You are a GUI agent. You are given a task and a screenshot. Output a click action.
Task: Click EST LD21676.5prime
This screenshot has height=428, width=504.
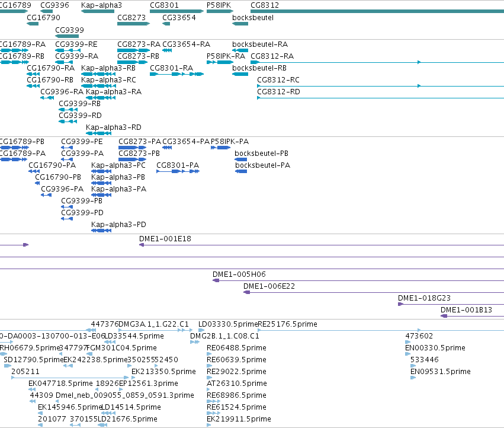(128, 419)
